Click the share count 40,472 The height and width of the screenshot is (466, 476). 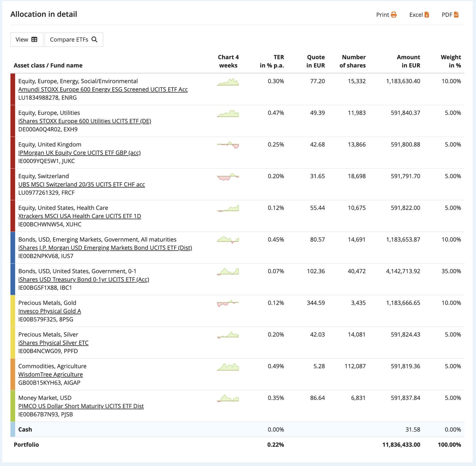click(357, 272)
